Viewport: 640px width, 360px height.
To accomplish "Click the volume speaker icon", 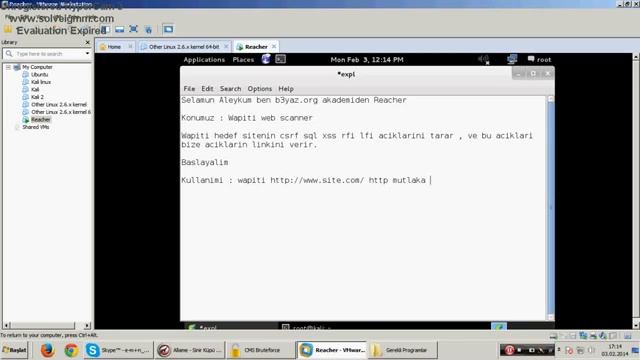I will [484, 60].
